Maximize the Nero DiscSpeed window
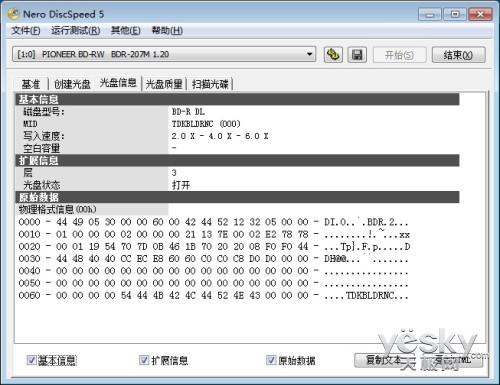Screen dimensions: 500x385 tap(455, 14)
